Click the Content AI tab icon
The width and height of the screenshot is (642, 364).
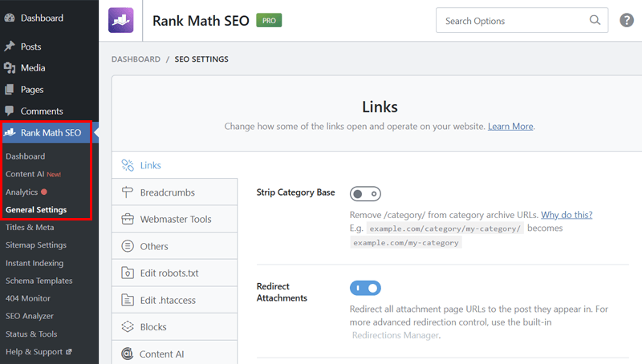coord(128,354)
